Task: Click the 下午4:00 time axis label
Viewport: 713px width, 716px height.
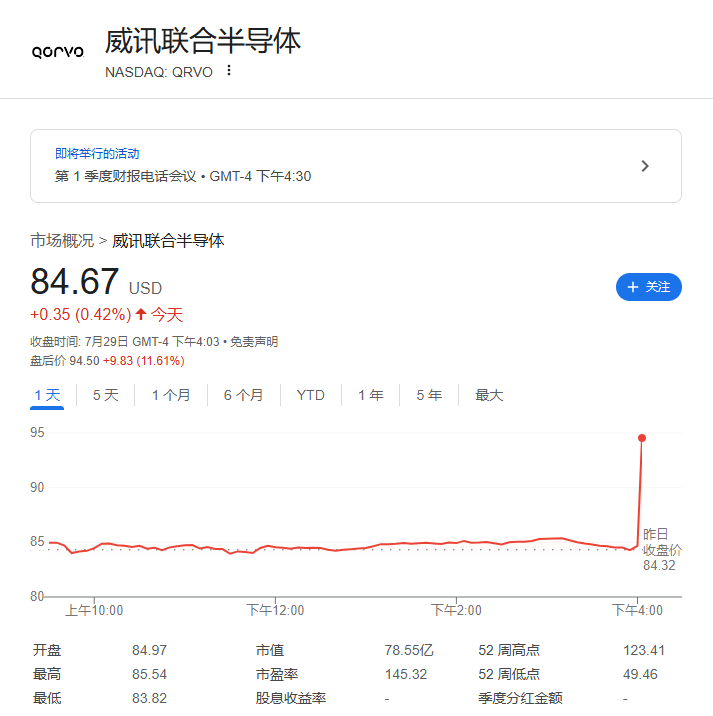Action: (637, 610)
